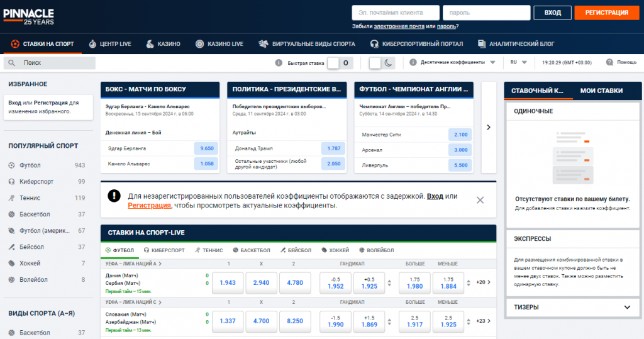The image size is (644, 339).
Task: Change totals line for Дания – Сербия
Action: coord(469,282)
